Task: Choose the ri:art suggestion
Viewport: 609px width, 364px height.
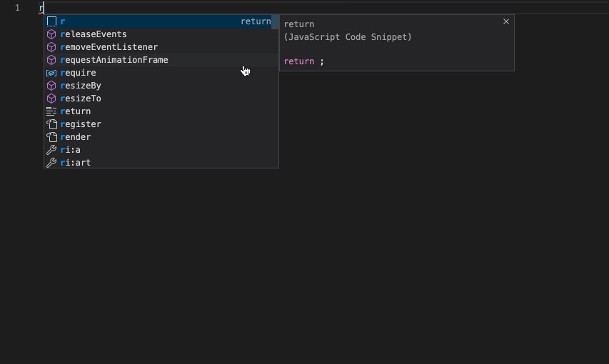Action: coord(161,163)
